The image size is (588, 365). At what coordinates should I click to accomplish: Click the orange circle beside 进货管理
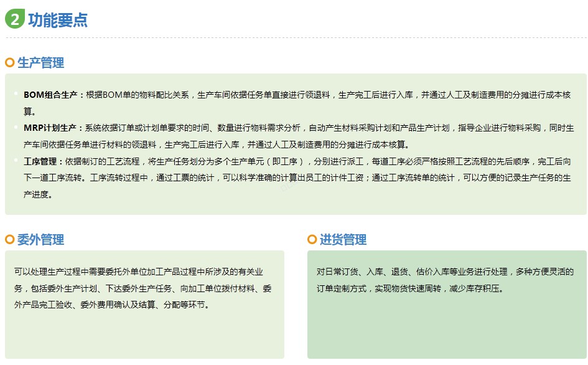tap(312, 239)
